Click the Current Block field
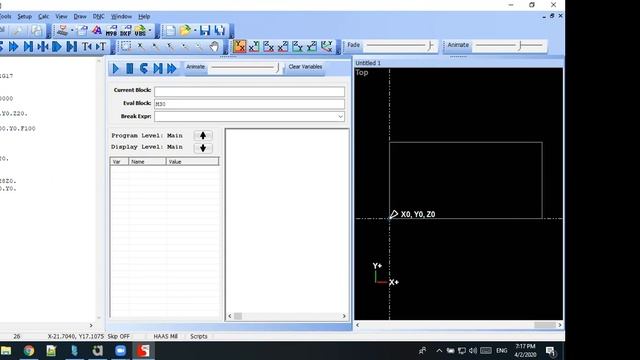The width and height of the screenshot is (640, 360). coord(249,91)
